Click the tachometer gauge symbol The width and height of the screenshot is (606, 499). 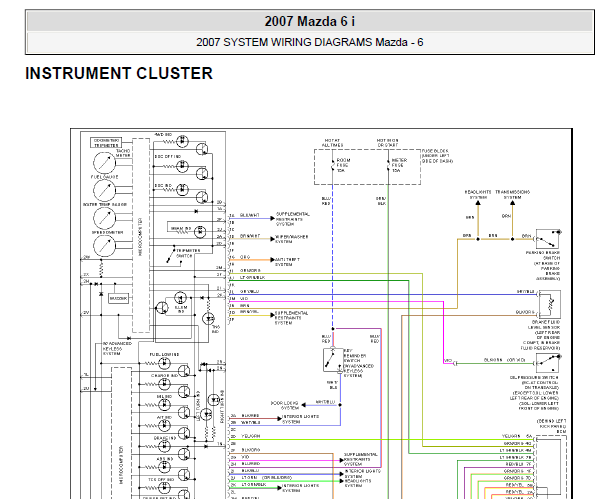(x=104, y=163)
